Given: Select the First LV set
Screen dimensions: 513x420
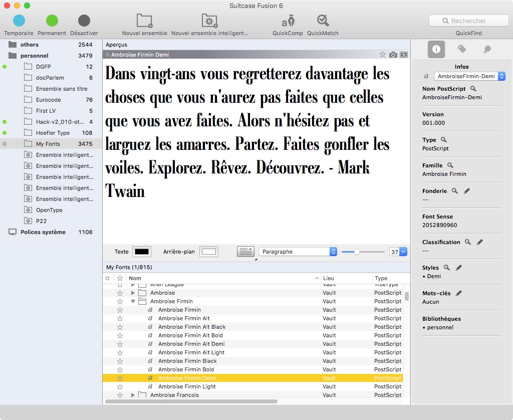Looking at the screenshot, I should 51,111.
